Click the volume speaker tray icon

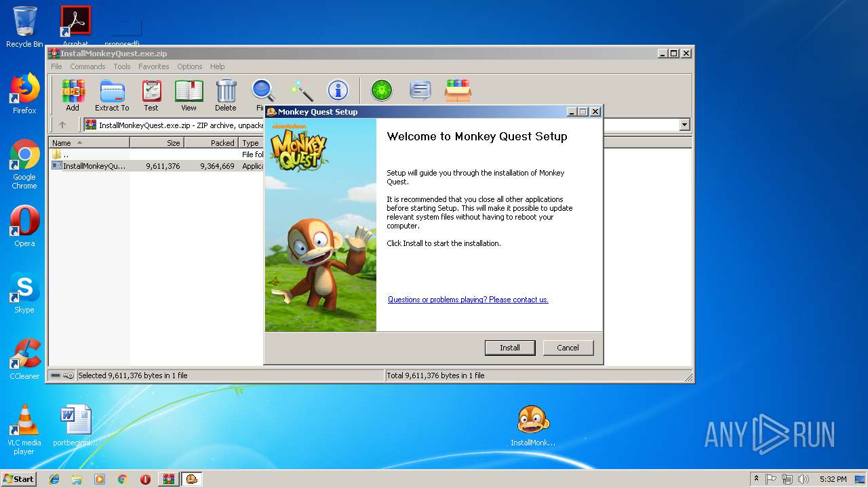click(x=804, y=479)
